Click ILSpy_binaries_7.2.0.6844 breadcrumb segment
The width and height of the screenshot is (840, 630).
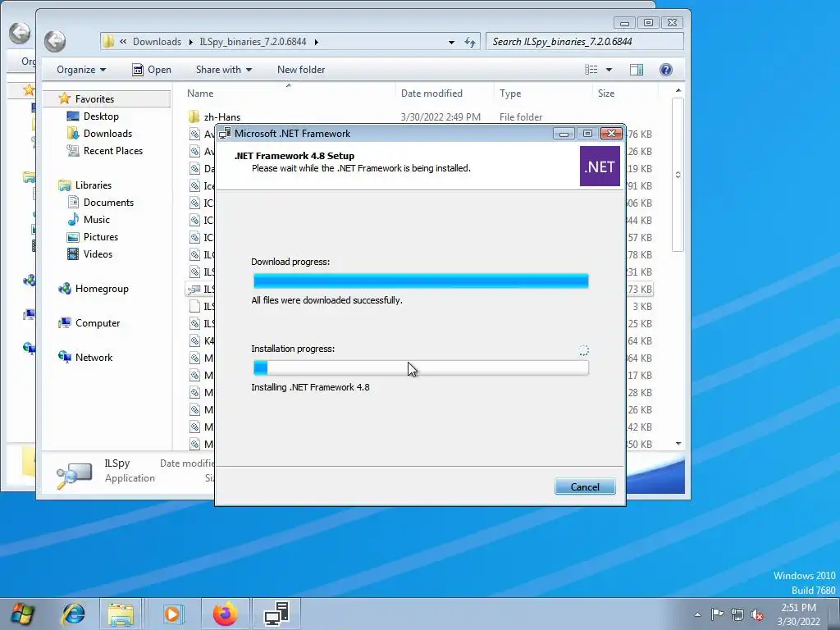click(253, 42)
